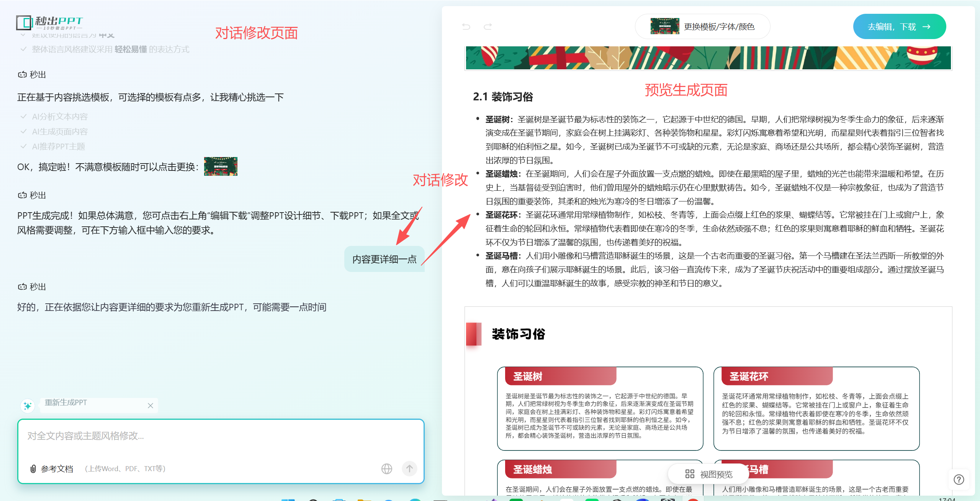Open the help question mark icon
The width and height of the screenshot is (980, 501).
(x=959, y=480)
